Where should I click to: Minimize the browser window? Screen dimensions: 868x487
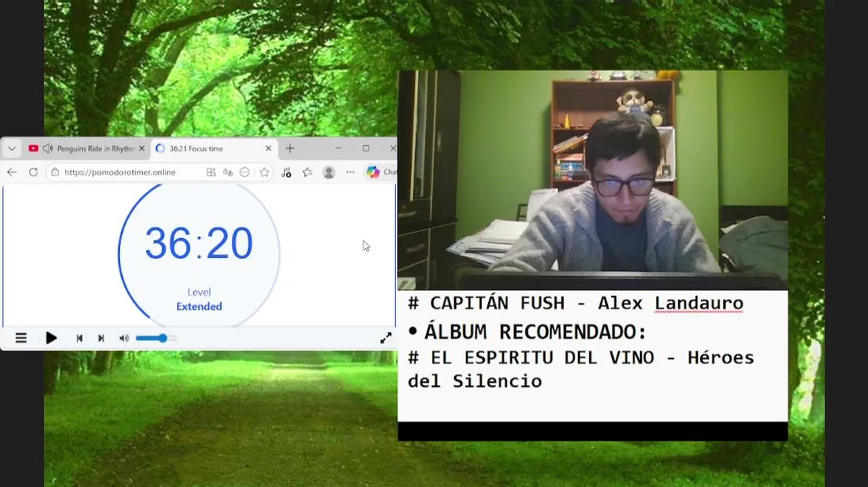[x=338, y=148]
